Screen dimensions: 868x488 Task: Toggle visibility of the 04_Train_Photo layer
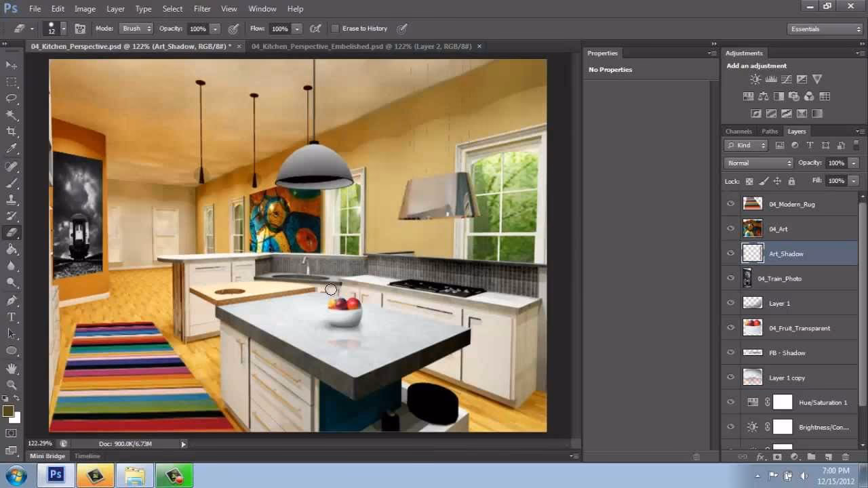(731, 278)
